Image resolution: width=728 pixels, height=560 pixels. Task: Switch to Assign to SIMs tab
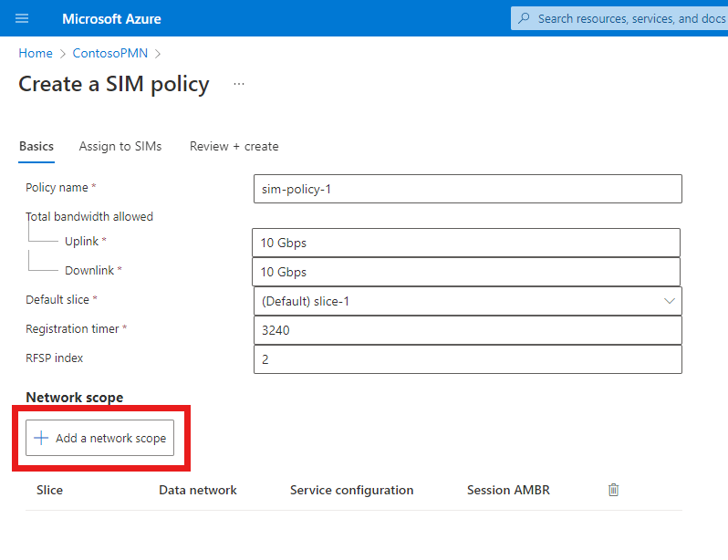[x=120, y=146]
